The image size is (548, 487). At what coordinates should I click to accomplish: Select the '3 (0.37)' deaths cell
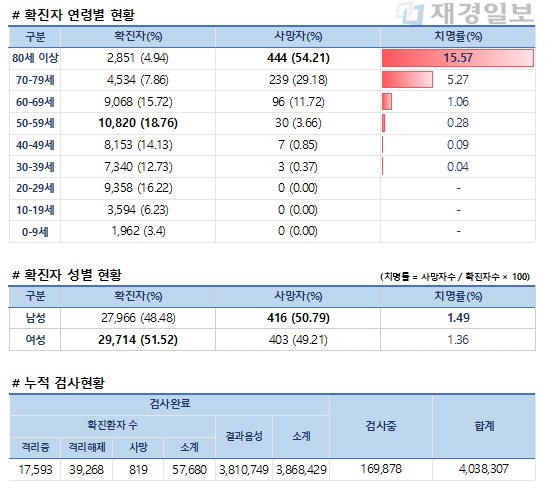[x=298, y=167]
